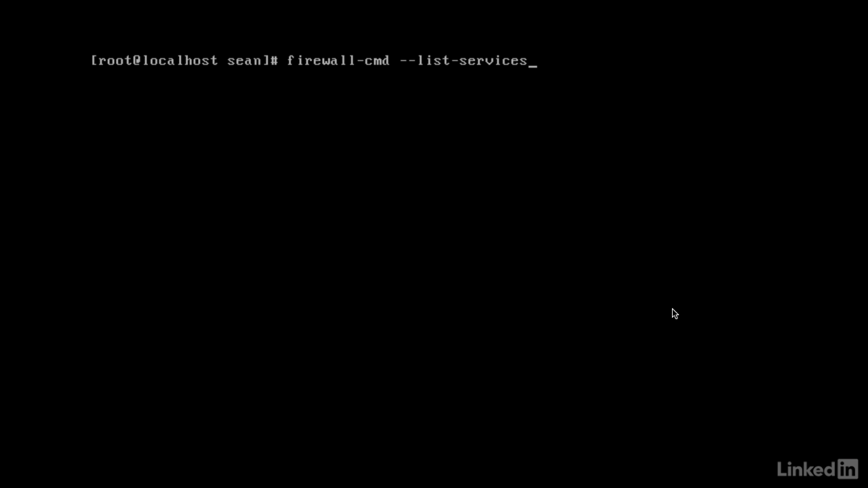Click the opening bracket of the prompt
The height and width of the screenshot is (488, 868).
tap(94, 60)
